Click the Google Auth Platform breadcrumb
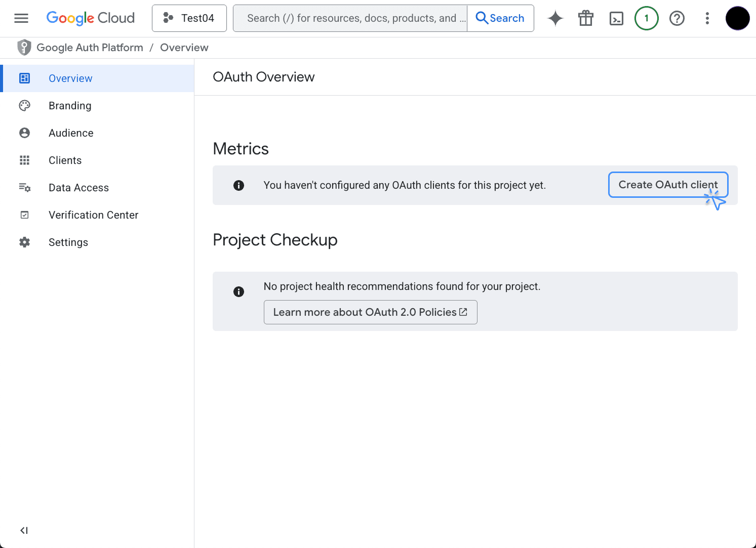Viewport: 756px width, 548px height. pyautogui.click(x=90, y=48)
